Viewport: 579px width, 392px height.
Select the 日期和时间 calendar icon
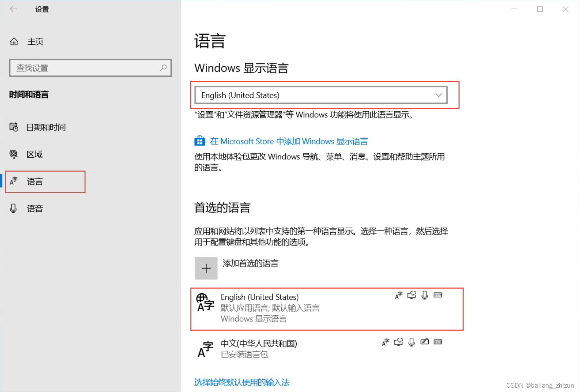[14, 127]
